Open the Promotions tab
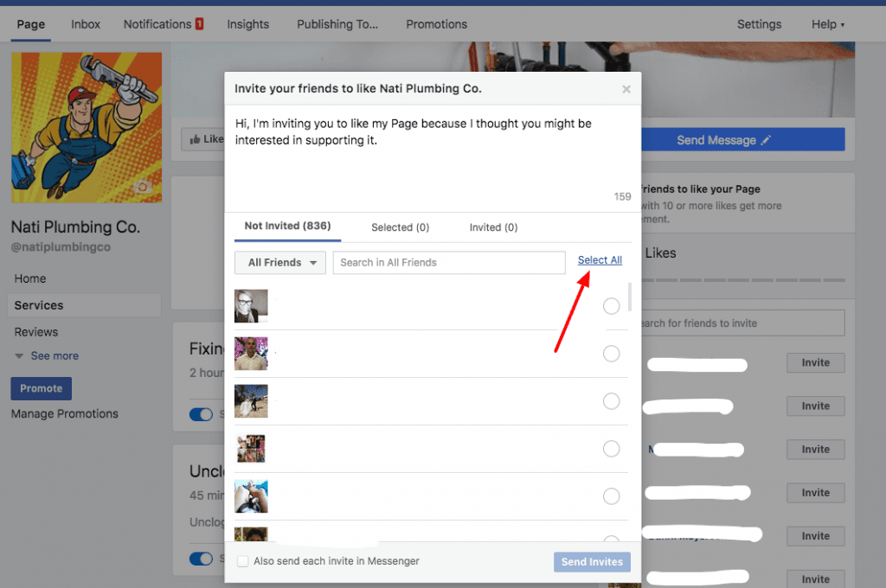Image resolution: width=886 pixels, height=588 pixels. (436, 24)
